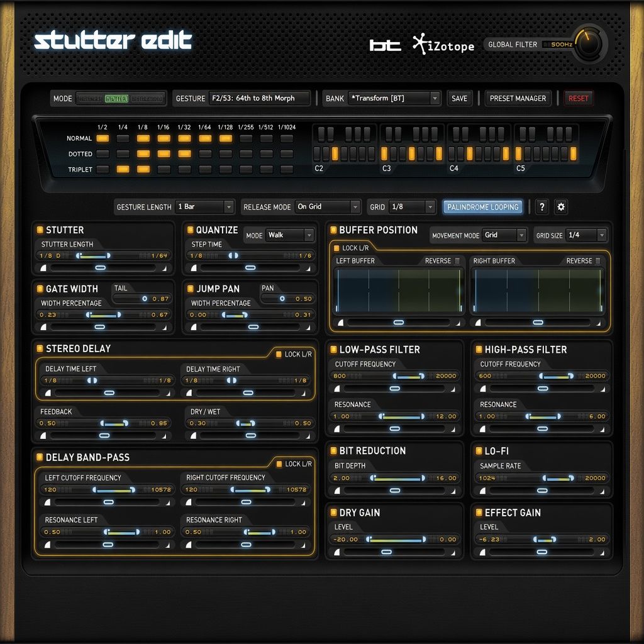Image resolution: width=644 pixels, height=644 pixels.
Task: Click the curve start icon under Left Buffer
Action: click(340, 323)
